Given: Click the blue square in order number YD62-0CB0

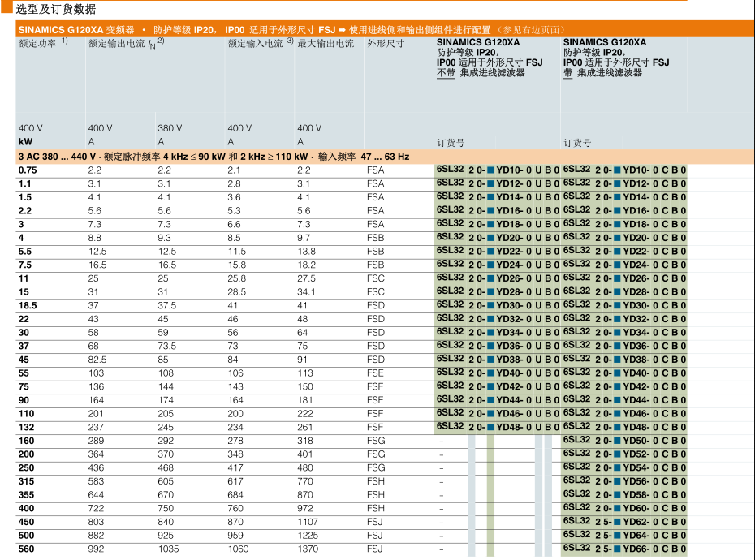Looking at the screenshot, I should pyautogui.click(x=617, y=522).
